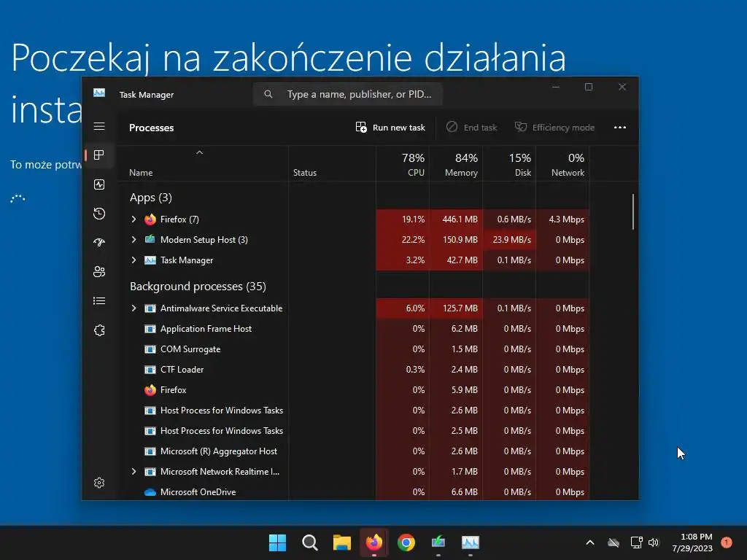Expand Microsoft Network Realtime process group

tap(134, 472)
